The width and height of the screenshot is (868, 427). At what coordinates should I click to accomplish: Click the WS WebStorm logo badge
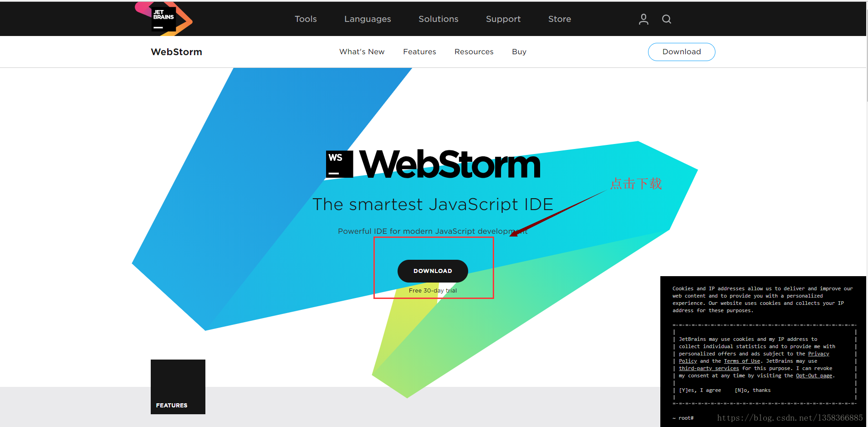pyautogui.click(x=340, y=164)
